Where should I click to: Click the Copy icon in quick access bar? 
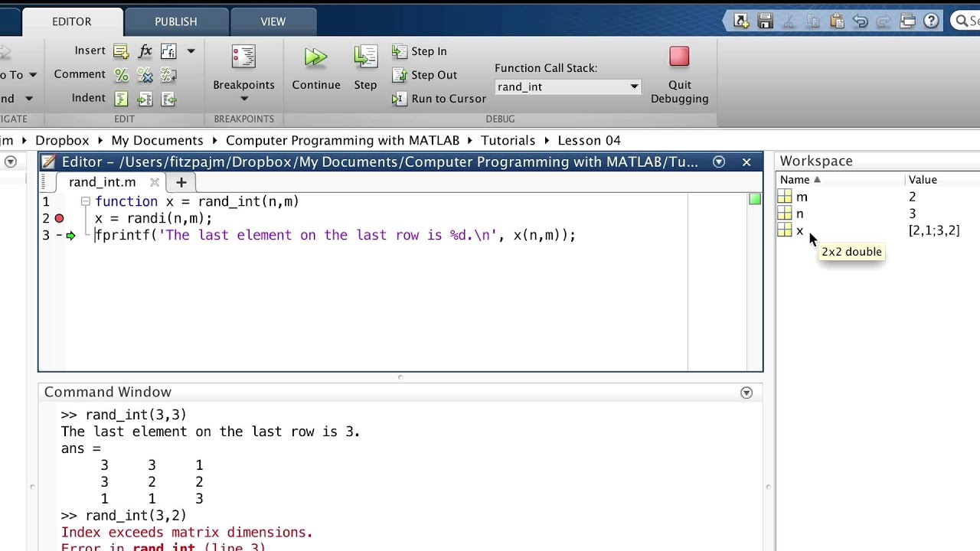813,21
